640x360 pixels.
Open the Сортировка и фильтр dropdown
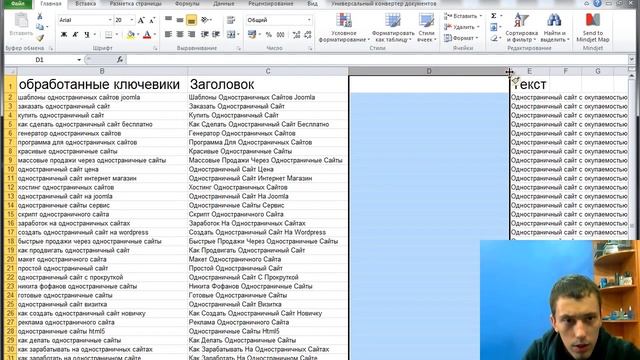tap(521, 27)
